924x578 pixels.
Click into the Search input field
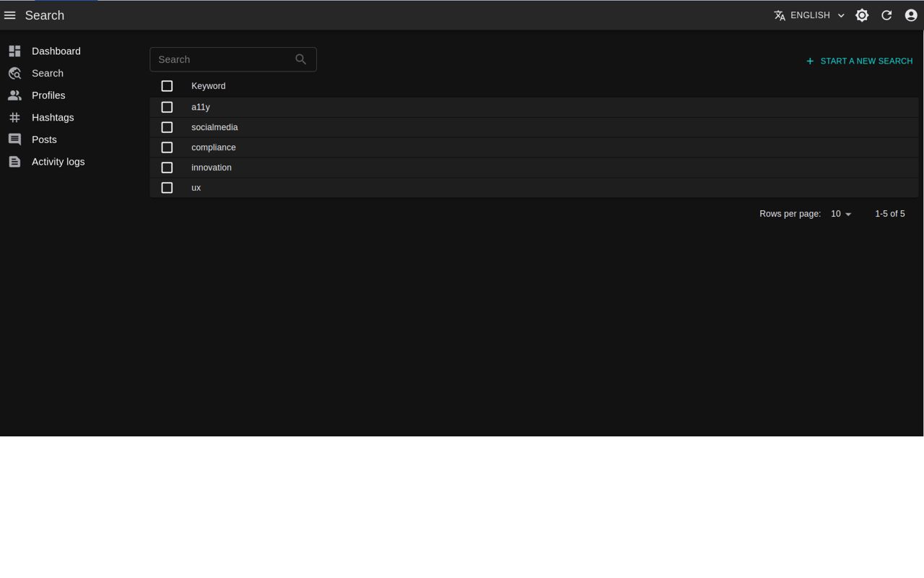click(224, 59)
